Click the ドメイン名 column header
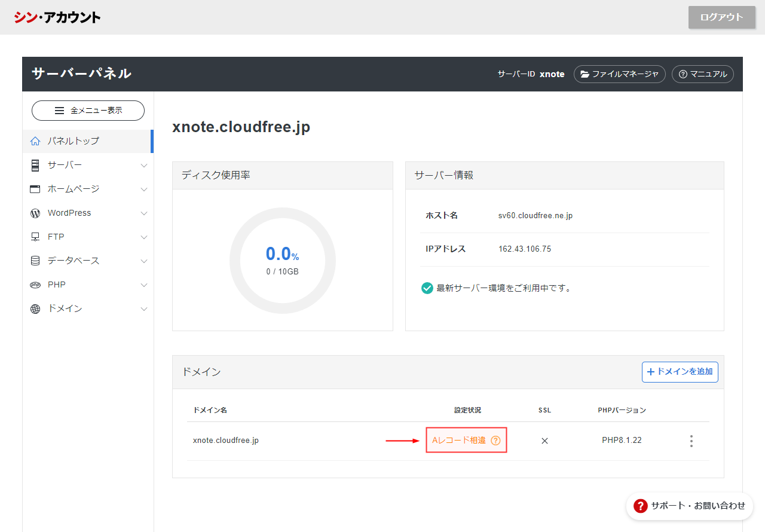The image size is (765, 532). point(210,410)
